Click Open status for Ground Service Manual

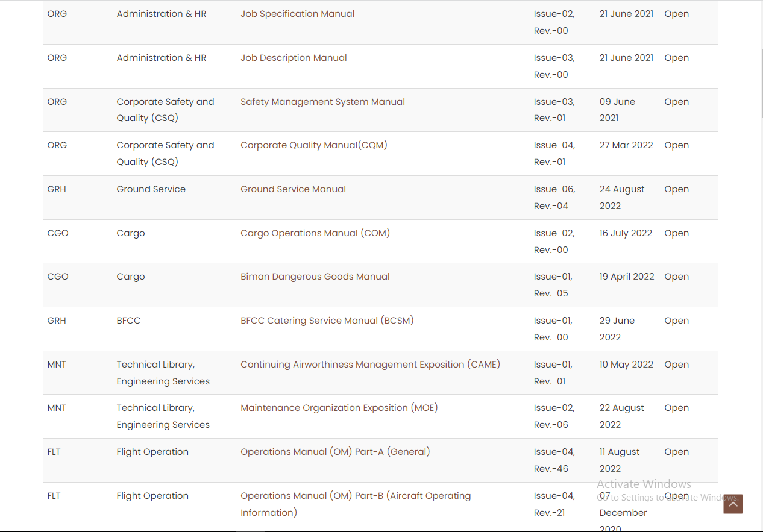[x=676, y=189]
